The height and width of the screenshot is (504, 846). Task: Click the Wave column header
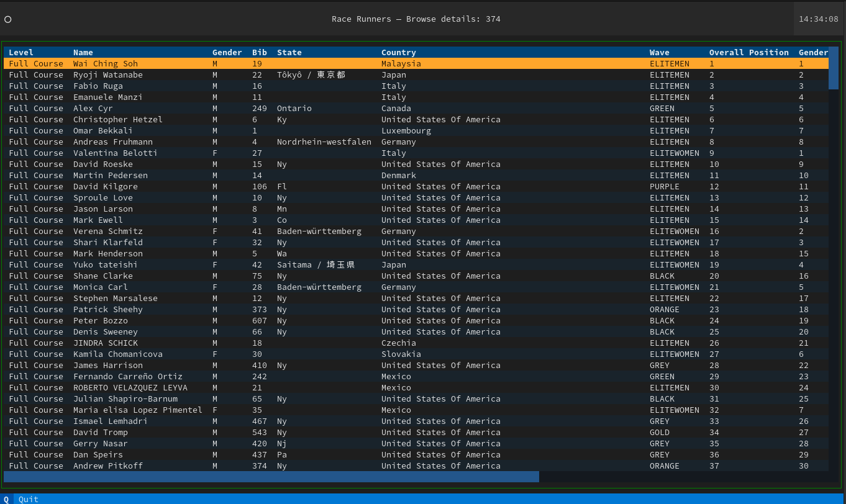click(x=660, y=53)
